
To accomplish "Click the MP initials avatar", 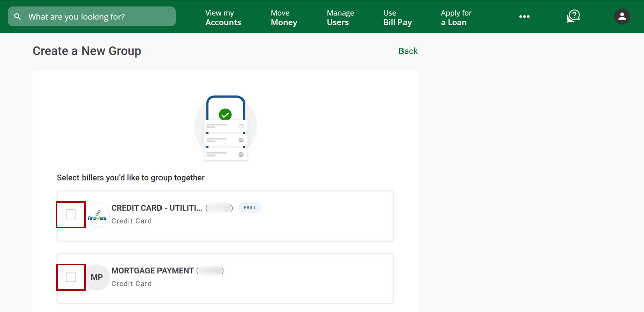I will (97, 277).
